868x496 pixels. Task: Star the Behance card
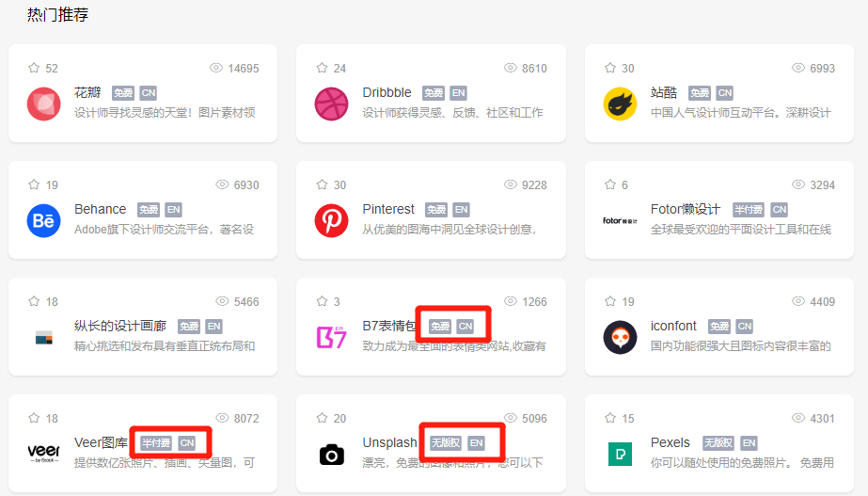[x=34, y=184]
